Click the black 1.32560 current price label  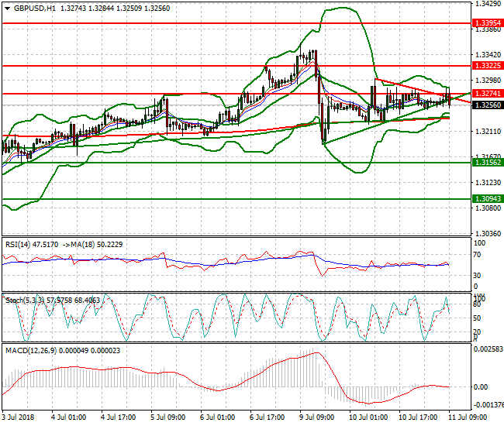click(x=488, y=105)
